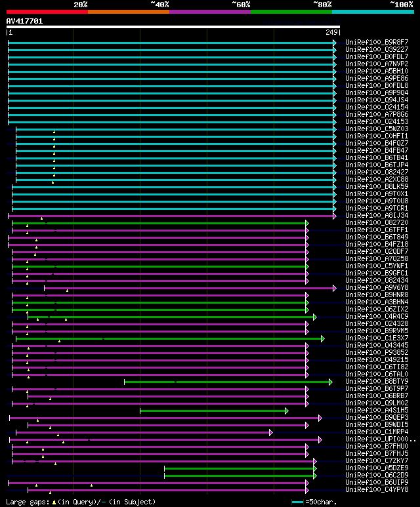The height and width of the screenshot is (507, 420).
Task: Click the yellow gap marker under C1E3X7 row
Action: click(59, 341)
